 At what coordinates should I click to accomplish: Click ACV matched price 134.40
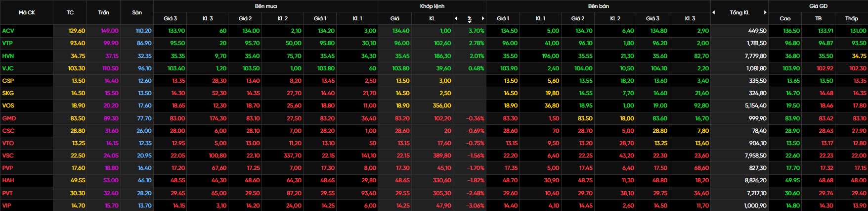(x=401, y=31)
